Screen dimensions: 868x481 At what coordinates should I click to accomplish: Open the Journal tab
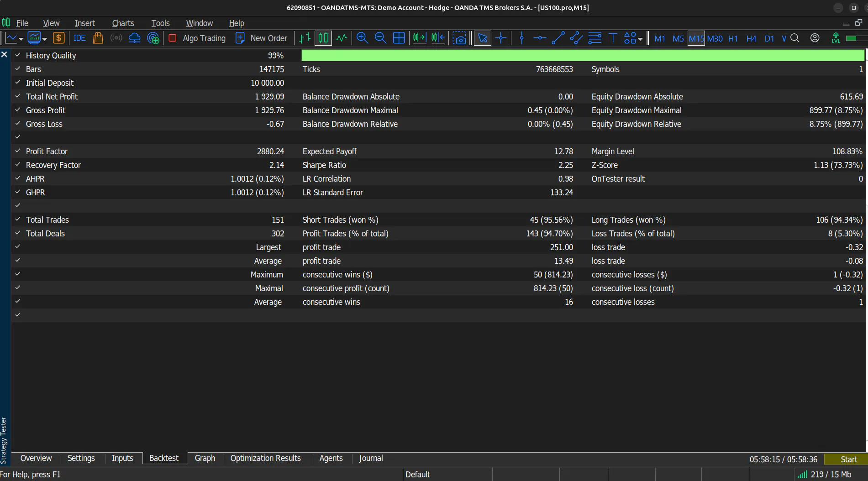tap(371, 458)
